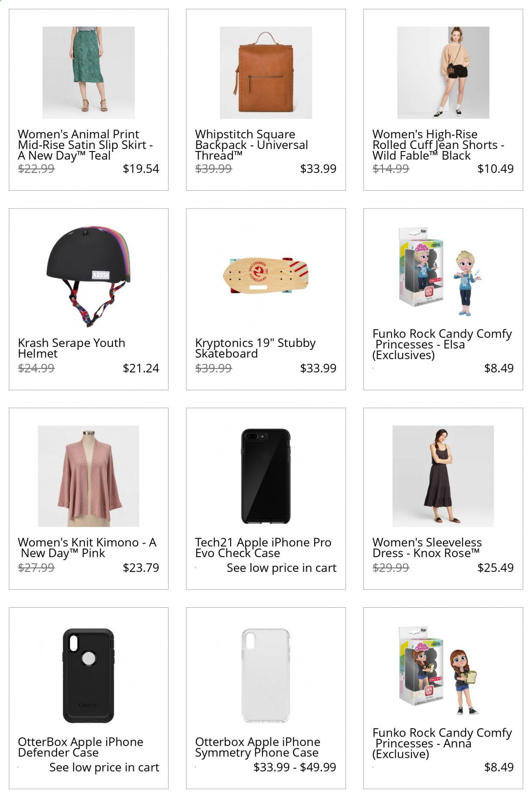Open the Women's Animal Print Skirt title
This screenshot has width=532, height=798.
[85, 145]
